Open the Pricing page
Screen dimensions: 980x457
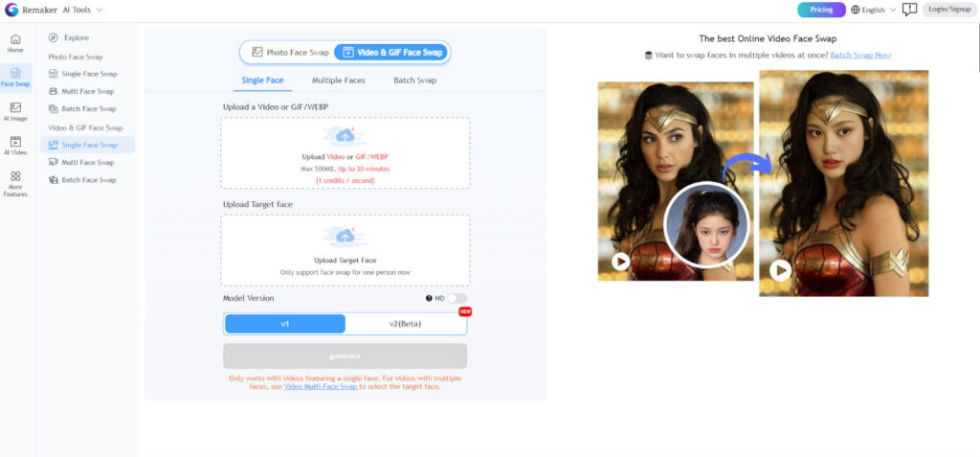point(821,10)
